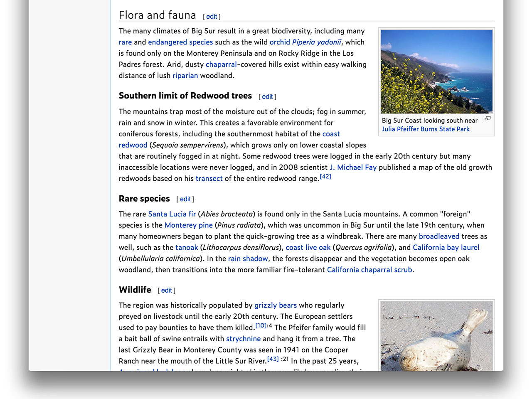Open the Piperia yadonii article link

tap(317, 42)
